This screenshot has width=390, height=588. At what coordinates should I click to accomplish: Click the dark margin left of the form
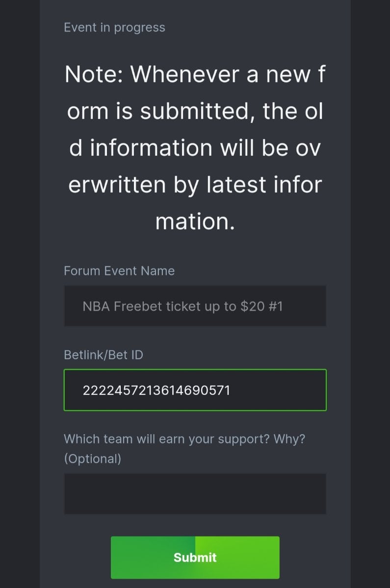(x=20, y=294)
